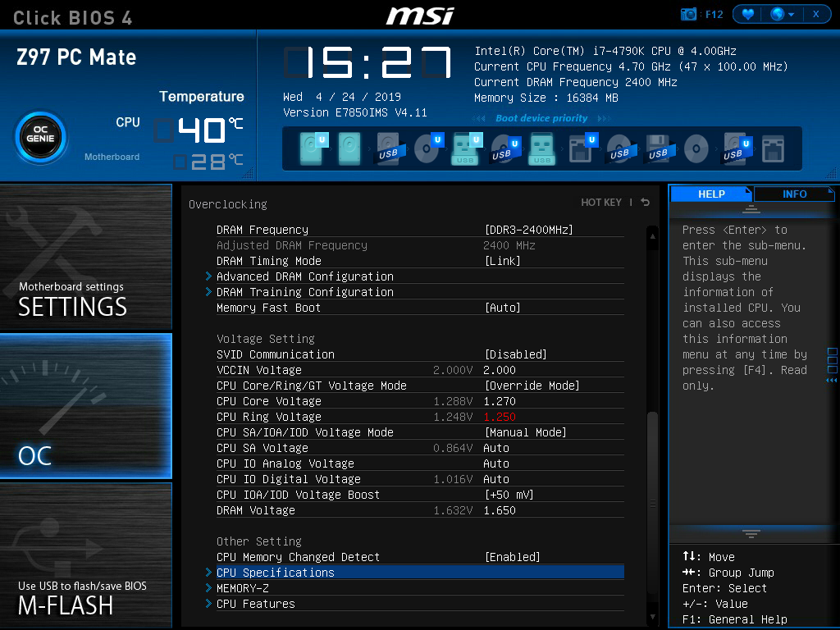840x630 pixels.
Task: Click the back arrow next to HOT KEY
Action: [x=646, y=203]
